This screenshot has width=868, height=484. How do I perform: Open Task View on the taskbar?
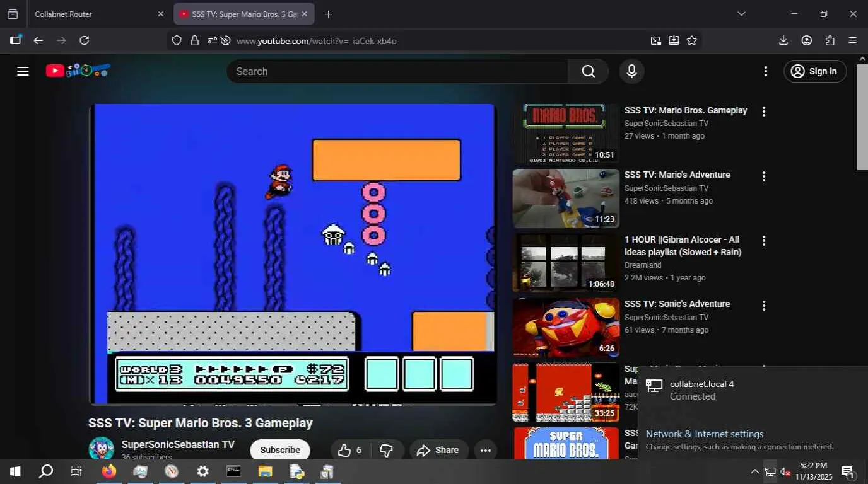(76, 471)
